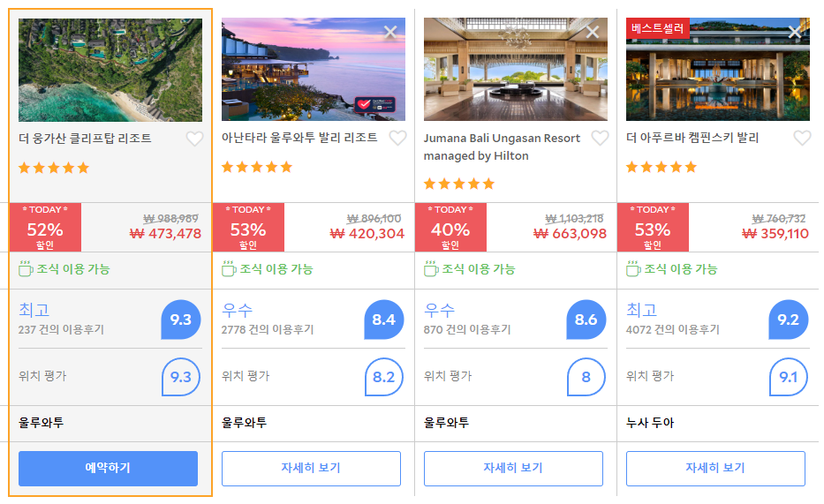Click the breakfast cup icon under Jumana Bali

click(432, 269)
